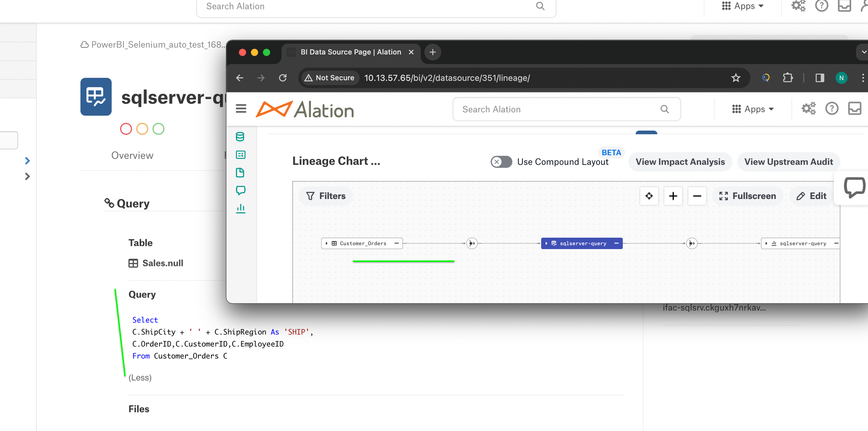Open the lineage Filters button
Viewport: 868px width, 431px height.
(x=326, y=196)
